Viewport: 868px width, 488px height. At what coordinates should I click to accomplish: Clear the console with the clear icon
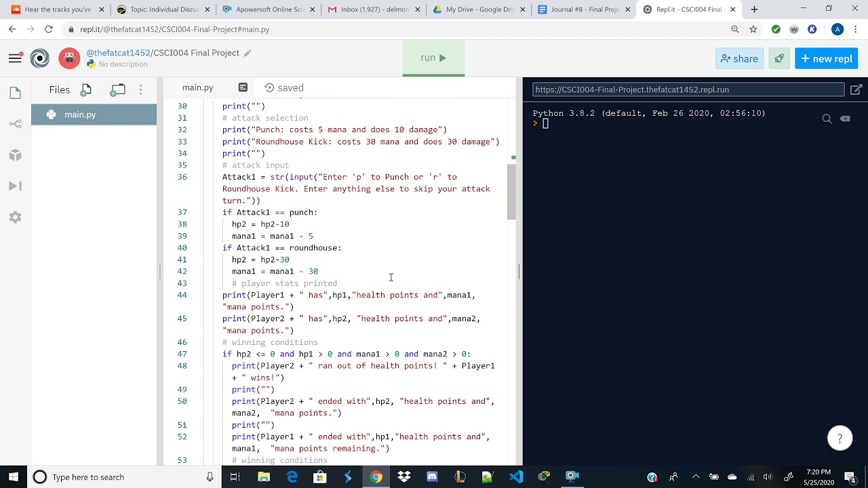click(x=845, y=119)
